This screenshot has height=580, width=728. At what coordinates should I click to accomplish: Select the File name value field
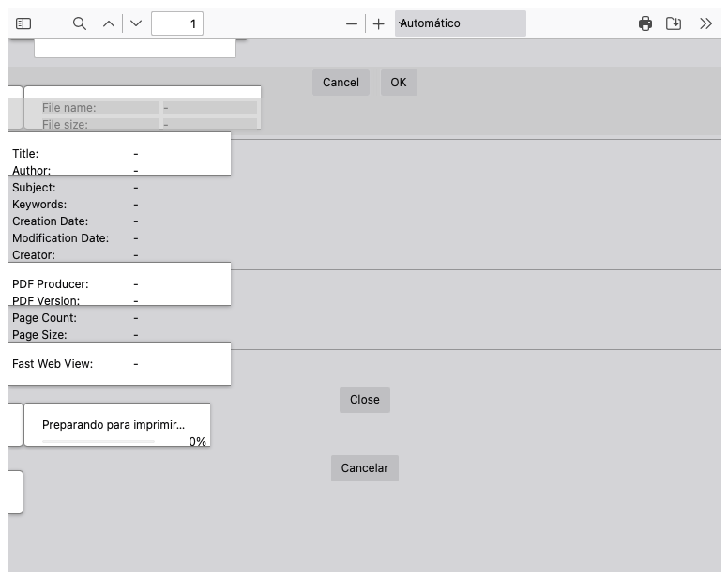[209, 108]
